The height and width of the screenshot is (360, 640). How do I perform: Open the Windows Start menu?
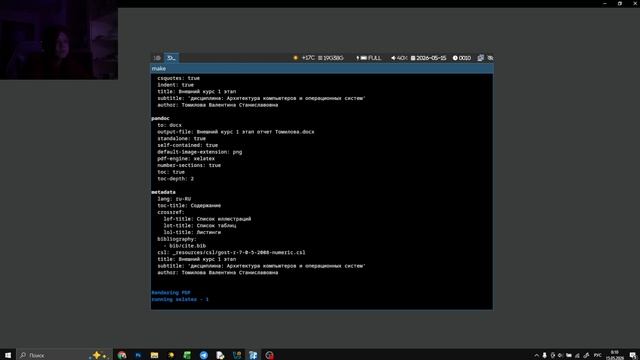pos(8,355)
